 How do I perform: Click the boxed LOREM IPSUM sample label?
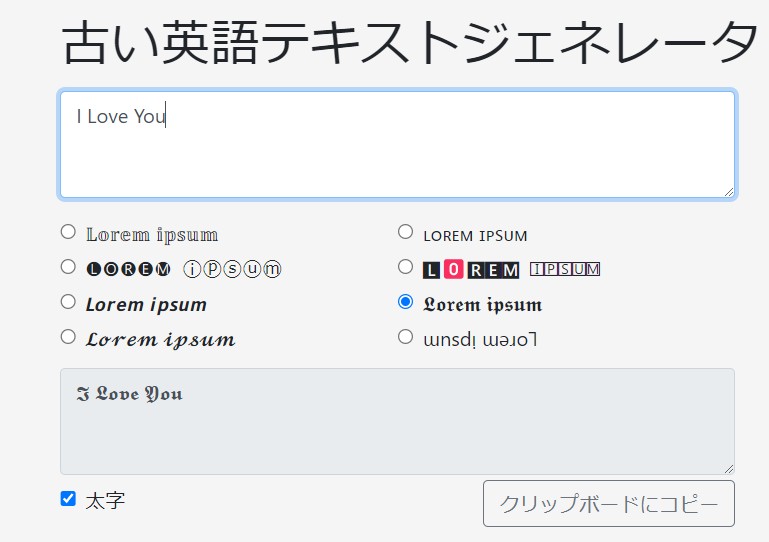click(511, 269)
